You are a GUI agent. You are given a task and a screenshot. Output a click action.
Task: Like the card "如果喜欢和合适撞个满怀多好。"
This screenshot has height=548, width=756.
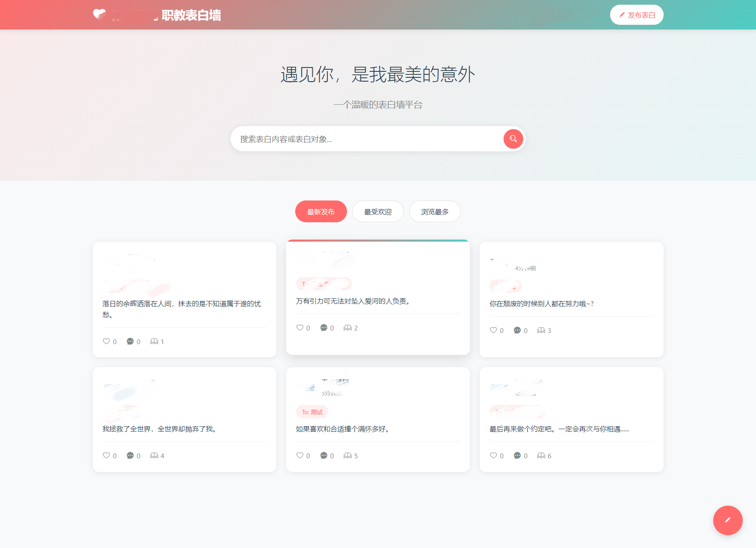[299, 455]
